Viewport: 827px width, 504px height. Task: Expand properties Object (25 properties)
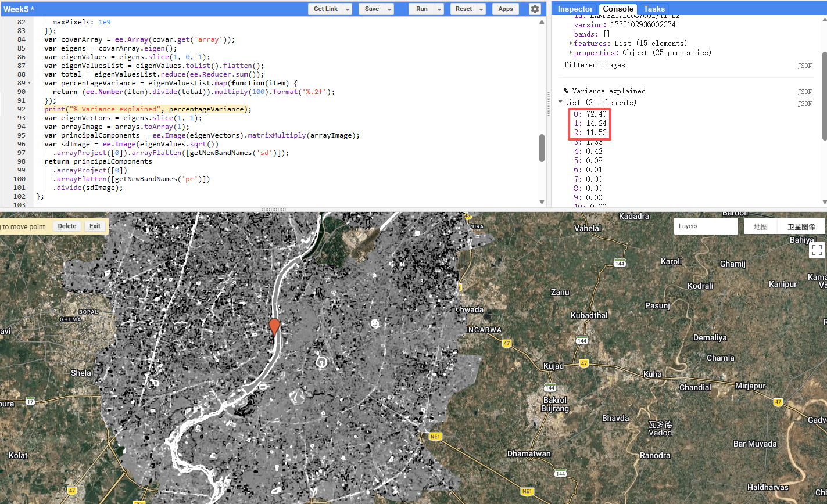[571, 53]
